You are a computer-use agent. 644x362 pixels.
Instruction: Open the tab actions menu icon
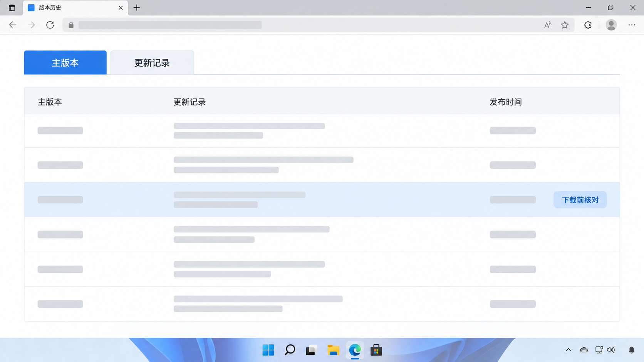pos(12,8)
